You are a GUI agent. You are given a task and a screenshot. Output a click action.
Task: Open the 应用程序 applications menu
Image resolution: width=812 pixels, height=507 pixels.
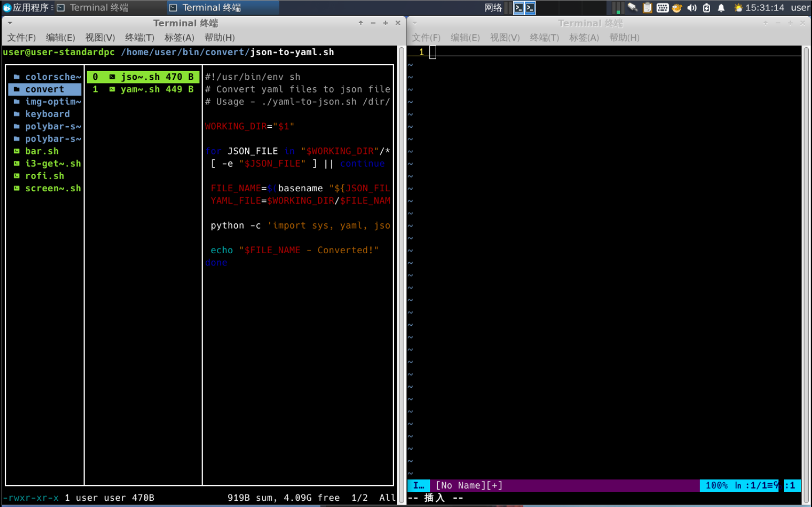coord(26,7)
